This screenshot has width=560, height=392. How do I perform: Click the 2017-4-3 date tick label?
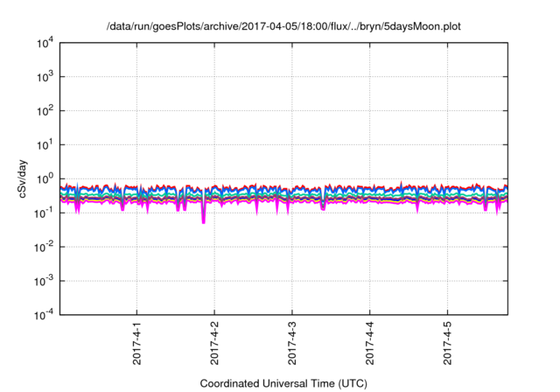tap(292, 346)
